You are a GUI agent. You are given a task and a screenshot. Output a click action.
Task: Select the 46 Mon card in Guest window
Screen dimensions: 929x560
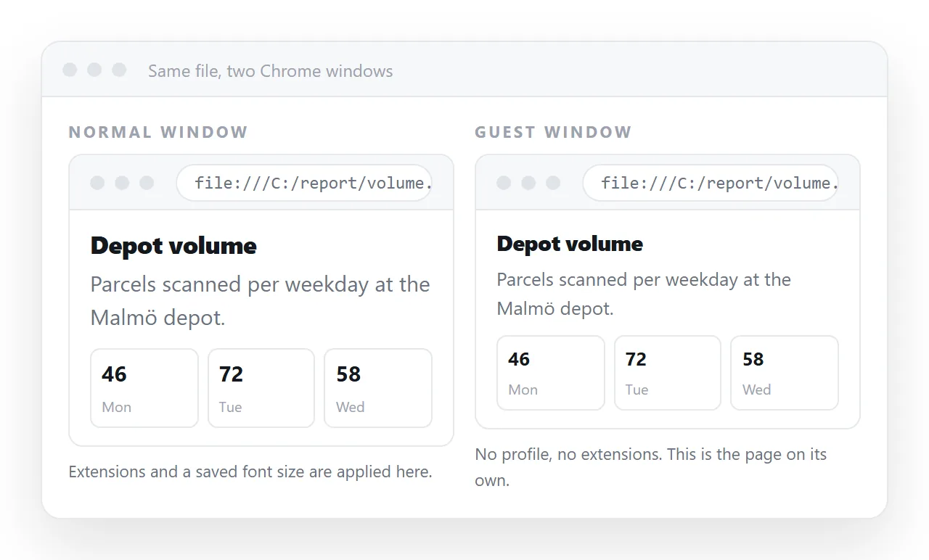tap(551, 373)
